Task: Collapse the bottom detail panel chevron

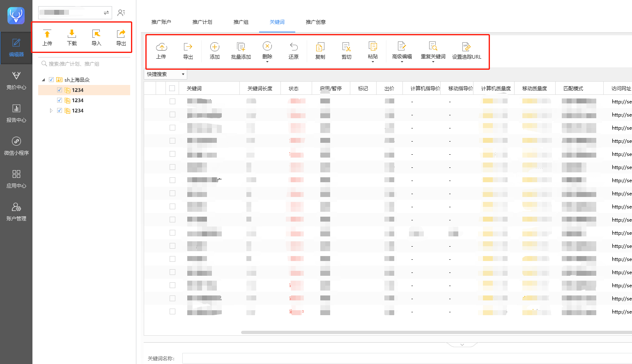Action: coord(462,345)
